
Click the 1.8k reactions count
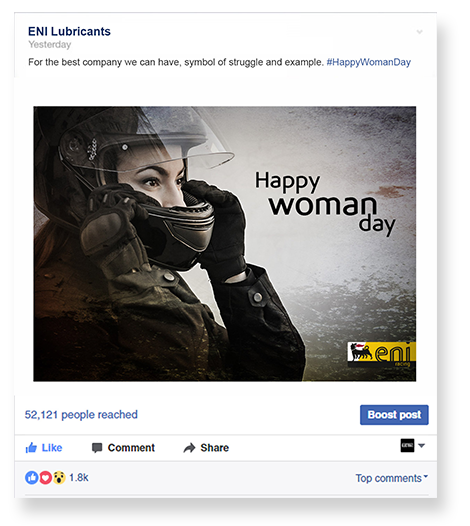pyautogui.click(x=79, y=477)
